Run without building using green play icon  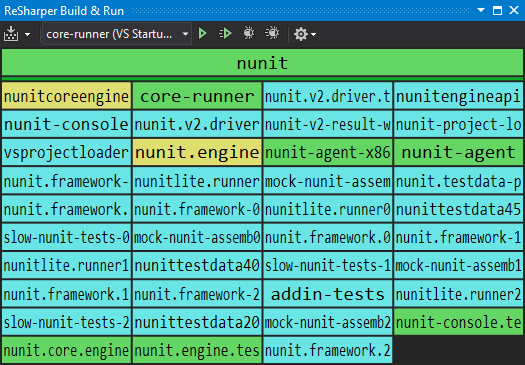pos(202,33)
